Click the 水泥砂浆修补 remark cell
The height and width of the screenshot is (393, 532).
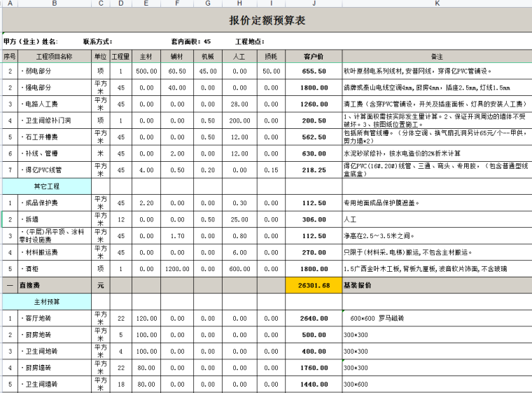coord(437,153)
